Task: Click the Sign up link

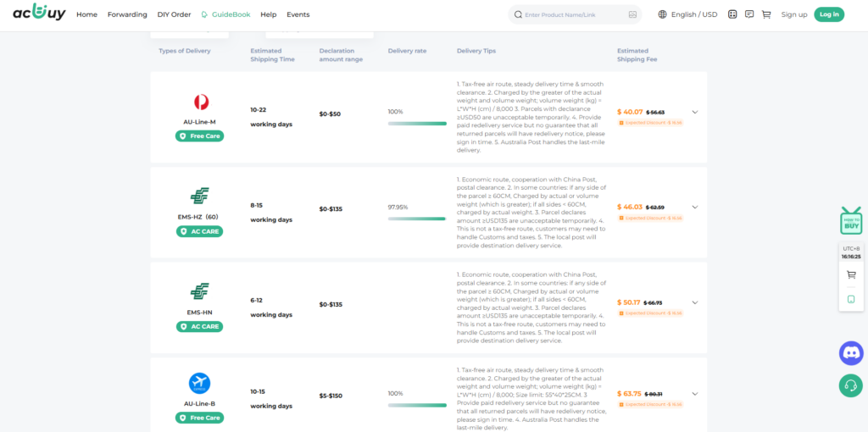Action: 794,14
